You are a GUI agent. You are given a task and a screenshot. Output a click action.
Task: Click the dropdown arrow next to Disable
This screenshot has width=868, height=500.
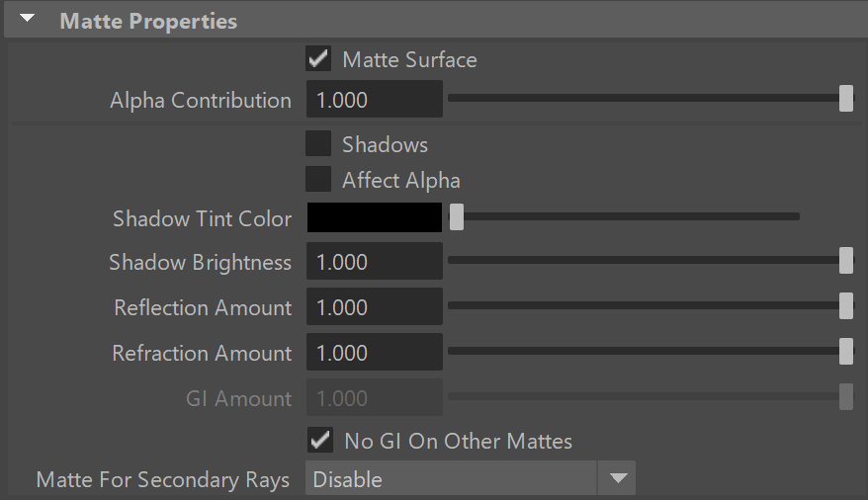point(617,478)
